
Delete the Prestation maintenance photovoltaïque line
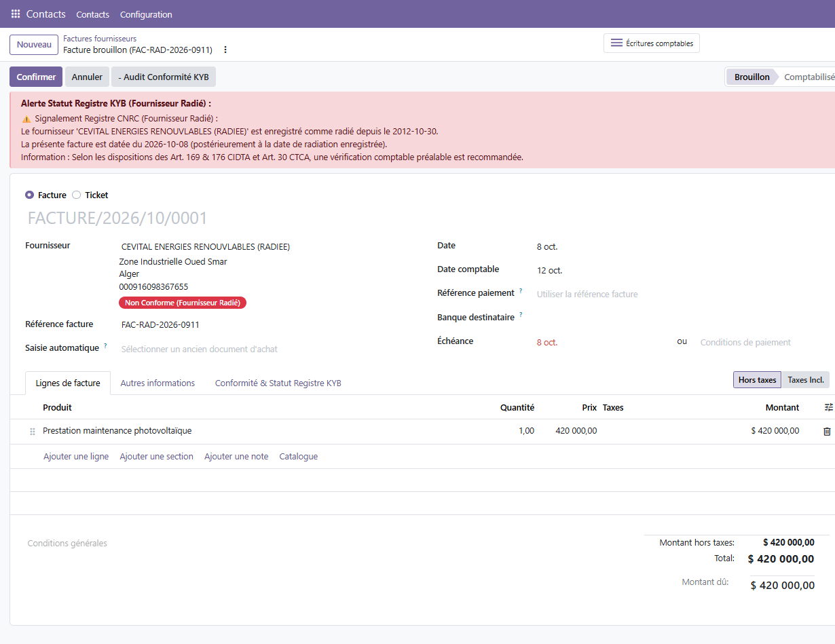click(827, 431)
